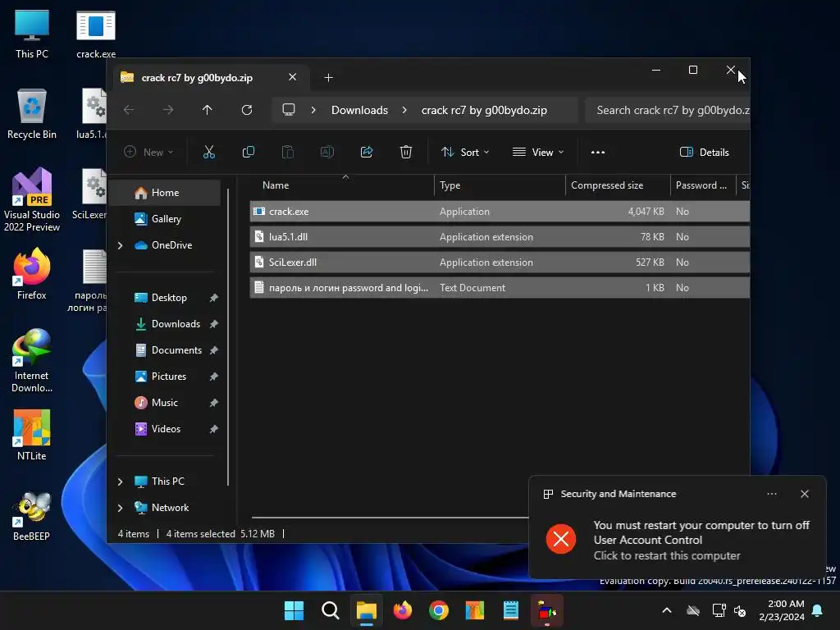Unpin Desktop from Quick access pin

214,298
